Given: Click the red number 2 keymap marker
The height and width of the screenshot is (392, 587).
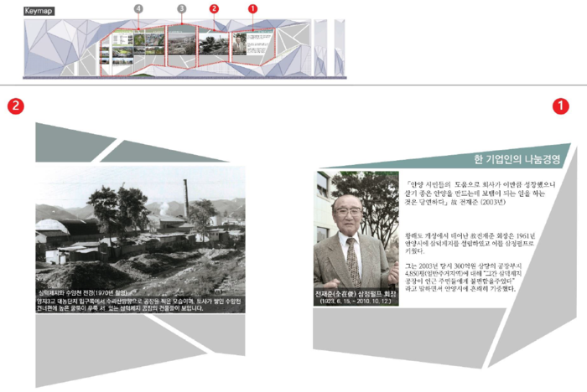Looking at the screenshot, I should [x=214, y=8].
